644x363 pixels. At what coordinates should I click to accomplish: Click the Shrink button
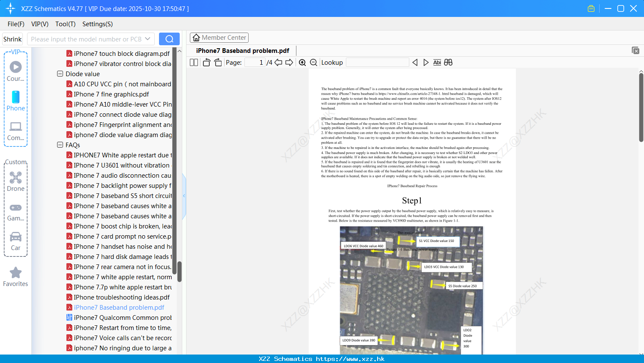pos(13,39)
